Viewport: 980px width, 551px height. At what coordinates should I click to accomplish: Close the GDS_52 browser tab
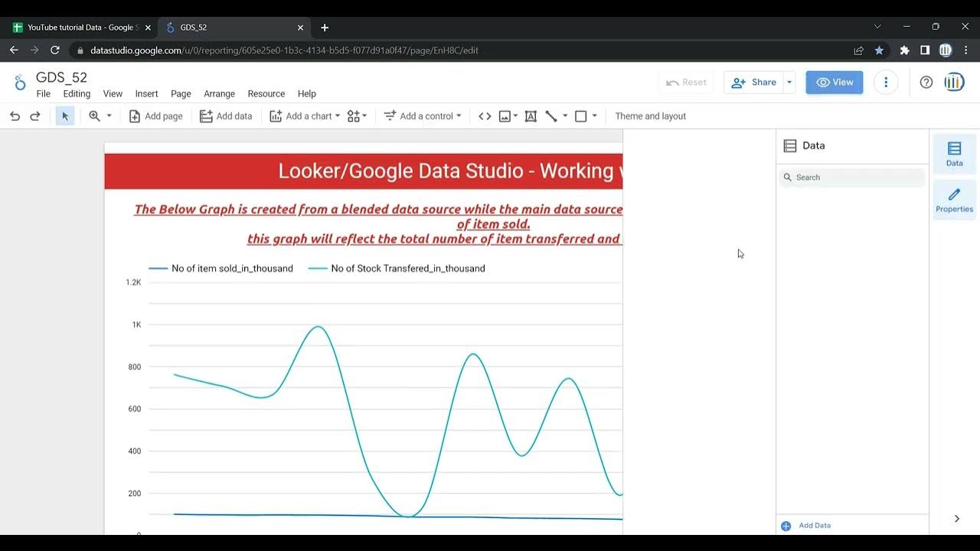pyautogui.click(x=300, y=28)
